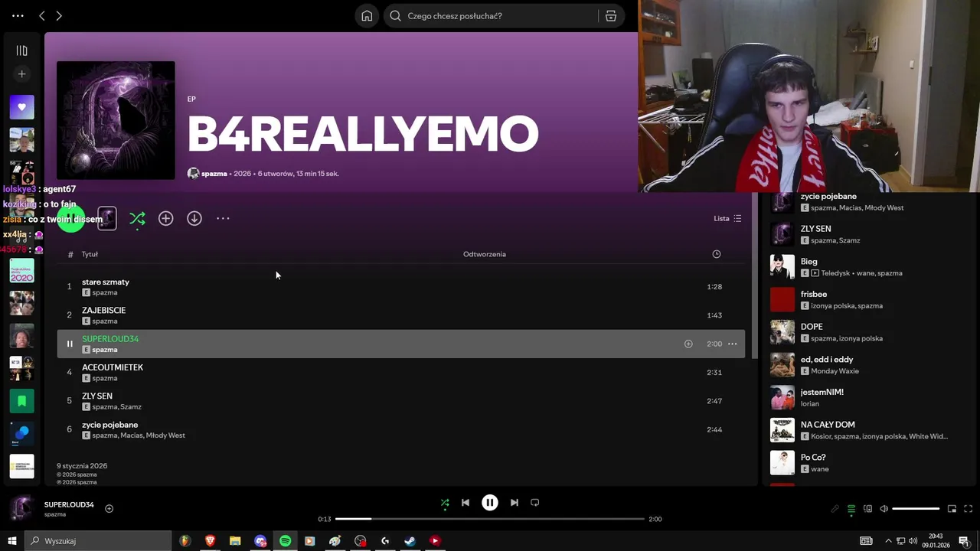Hide the queue panel via queue icon
The height and width of the screenshot is (551, 980).
(851, 509)
